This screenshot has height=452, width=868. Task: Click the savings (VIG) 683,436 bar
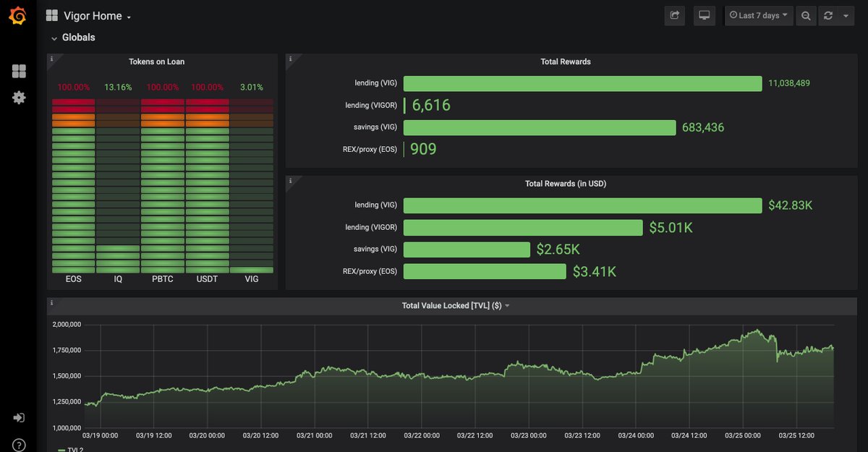[x=540, y=127]
